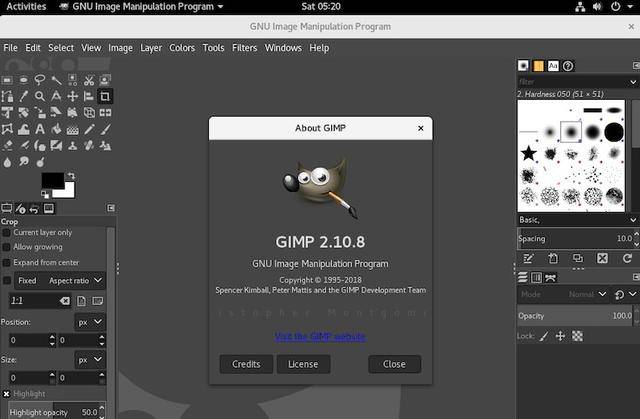Select the Flip tool
This screenshot has height=419, width=640.
[105, 113]
